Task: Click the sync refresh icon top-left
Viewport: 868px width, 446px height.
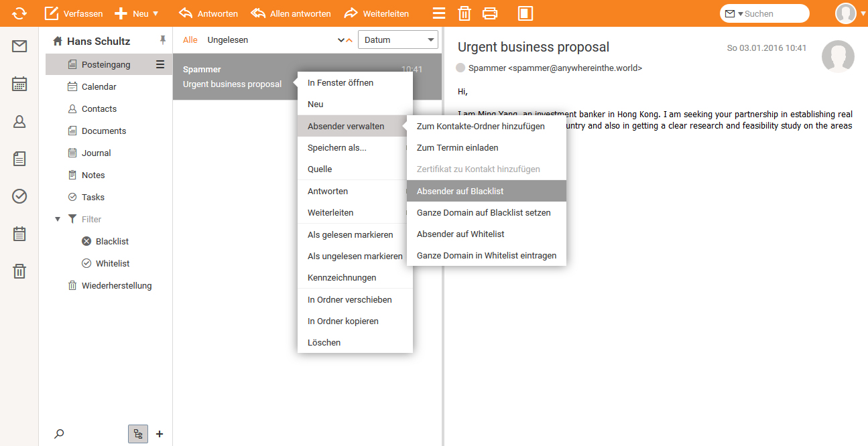Action: tap(19, 13)
